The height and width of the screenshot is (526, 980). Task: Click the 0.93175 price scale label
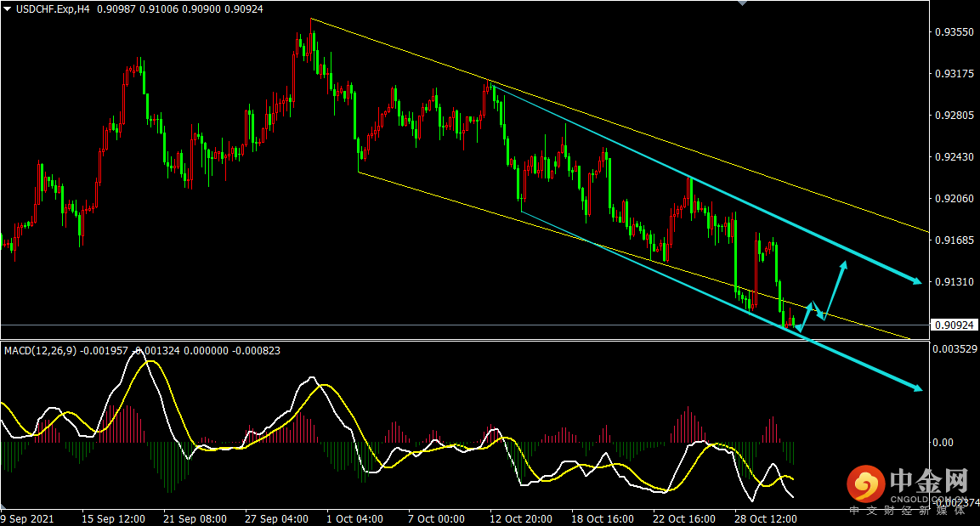click(954, 74)
